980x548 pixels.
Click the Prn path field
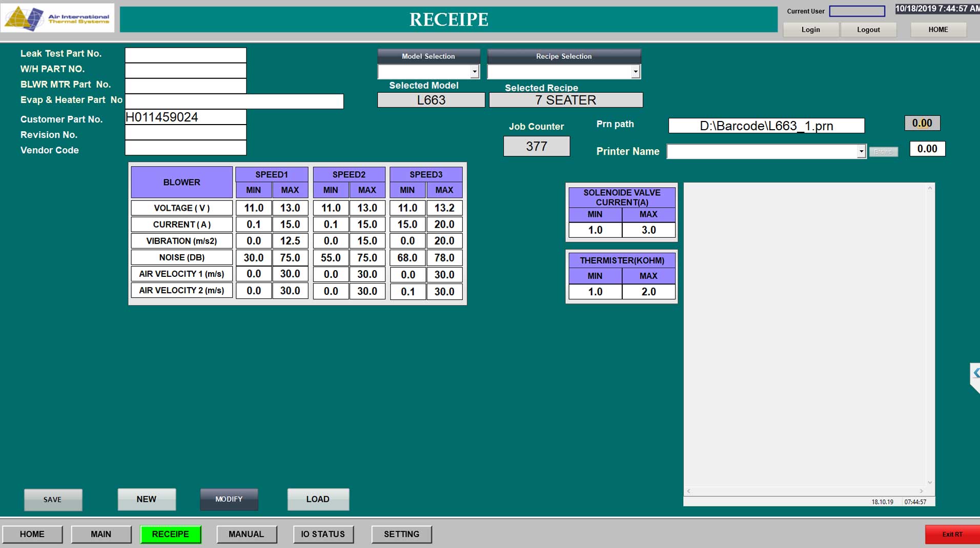coord(766,126)
